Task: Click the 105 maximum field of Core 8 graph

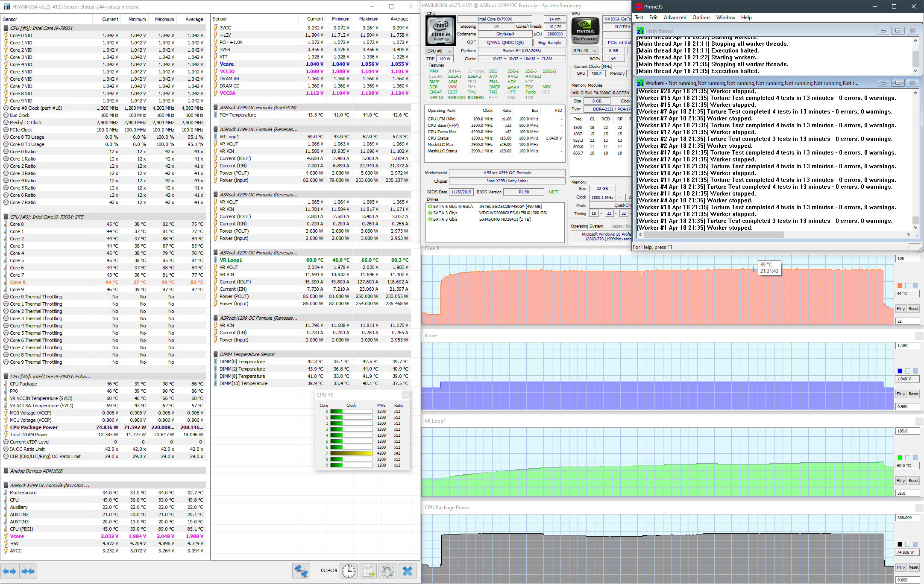Action: pyautogui.click(x=907, y=259)
